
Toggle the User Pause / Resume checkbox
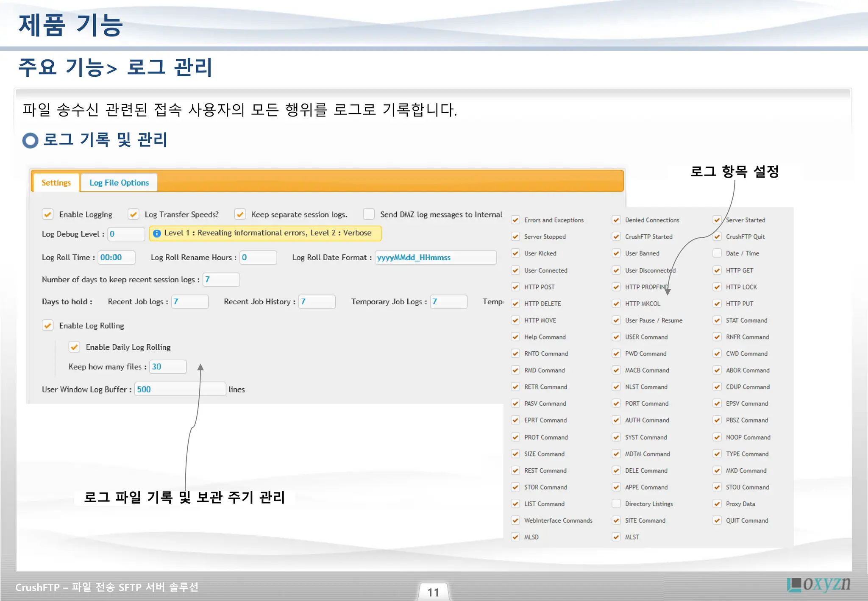tap(616, 320)
